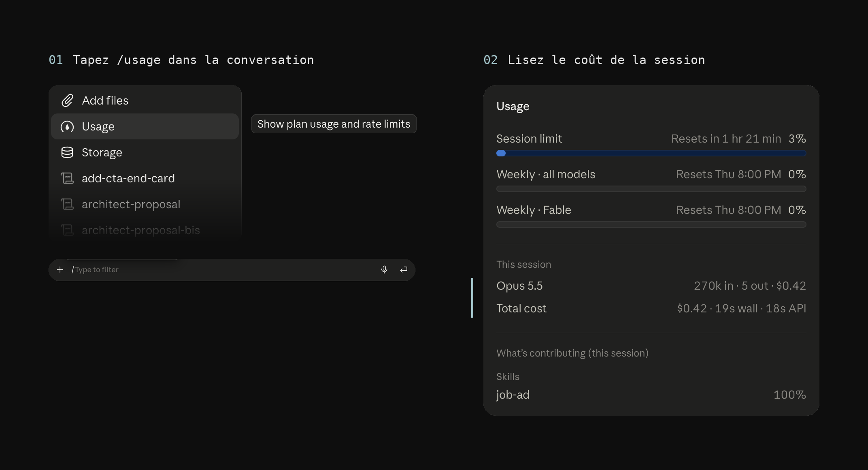Click the add-cta-end-card skill icon
868x470 pixels.
pos(67,178)
